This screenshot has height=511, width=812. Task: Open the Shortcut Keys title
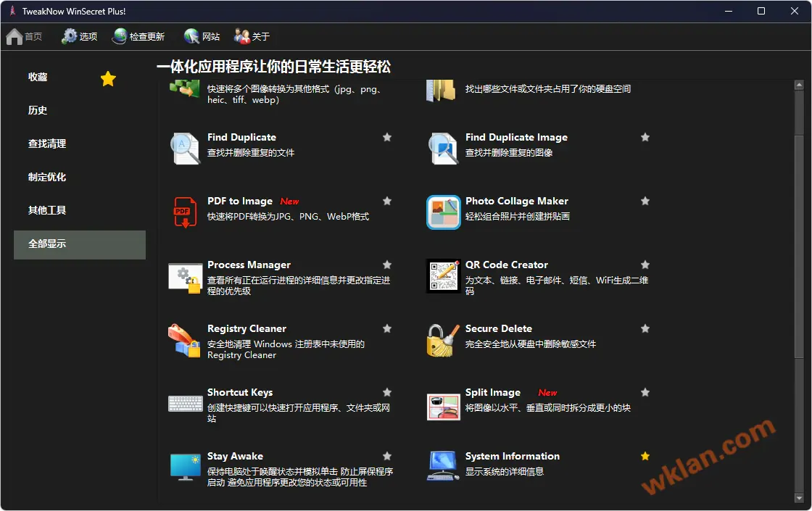point(240,392)
